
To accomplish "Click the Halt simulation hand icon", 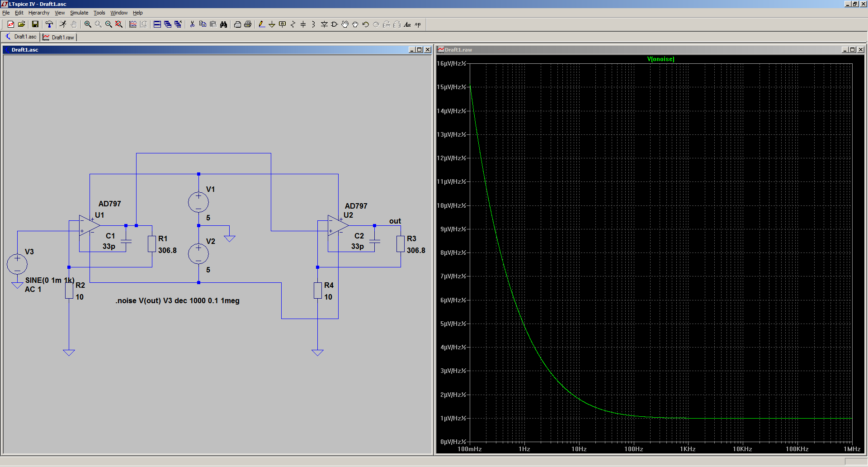I will [74, 24].
